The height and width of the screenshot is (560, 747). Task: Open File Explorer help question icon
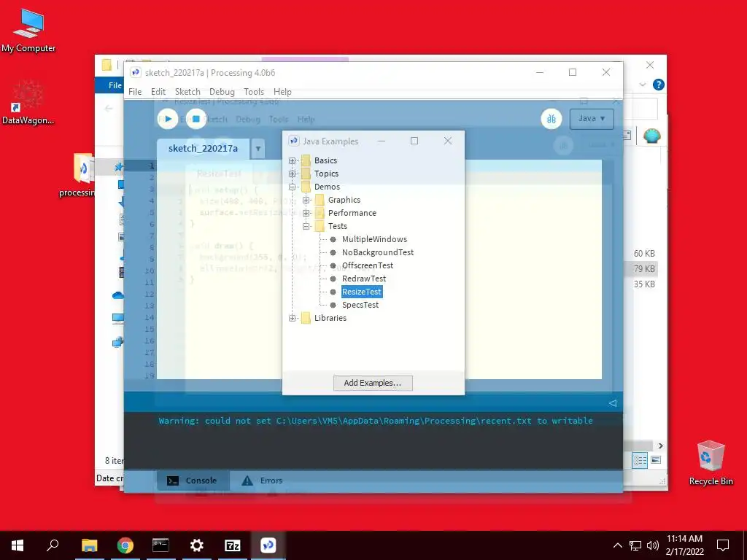tap(659, 85)
